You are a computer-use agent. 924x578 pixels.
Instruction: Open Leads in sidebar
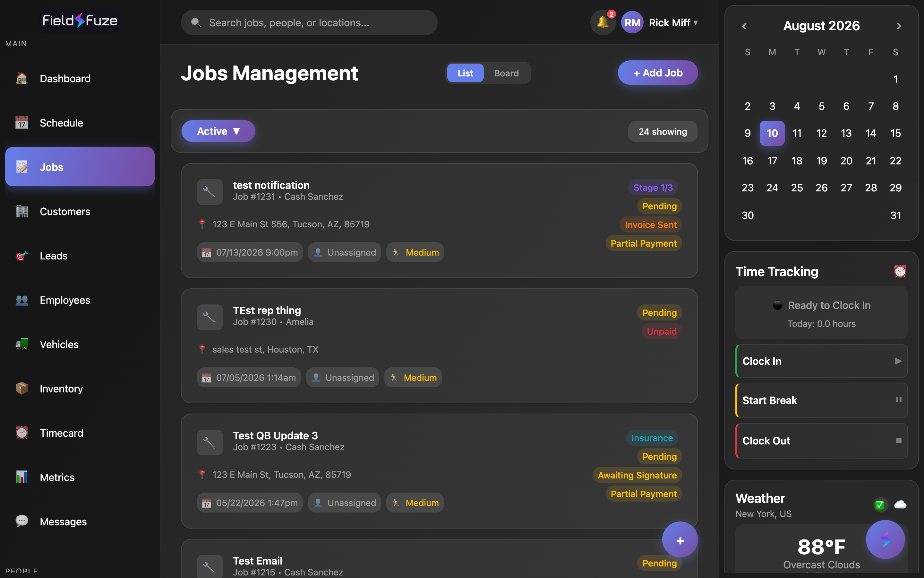[x=80, y=256]
